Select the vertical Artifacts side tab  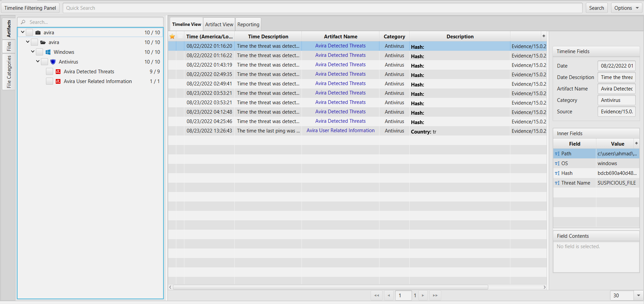pos(9,29)
